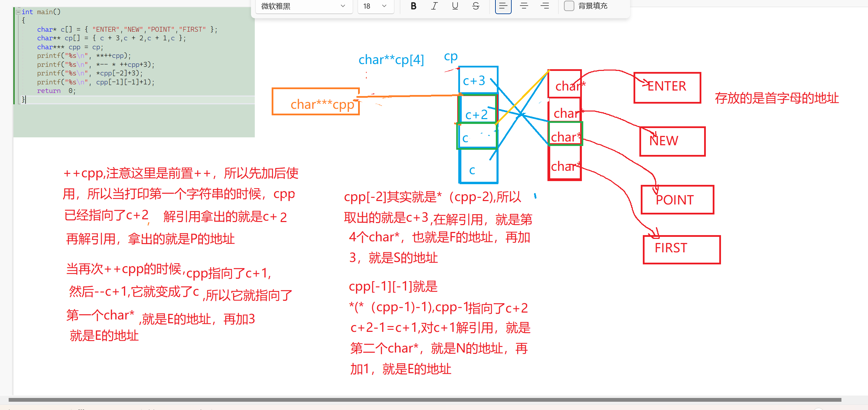Open the 微软雅黑 font dropdown
The image size is (868, 410).
pyautogui.click(x=304, y=6)
